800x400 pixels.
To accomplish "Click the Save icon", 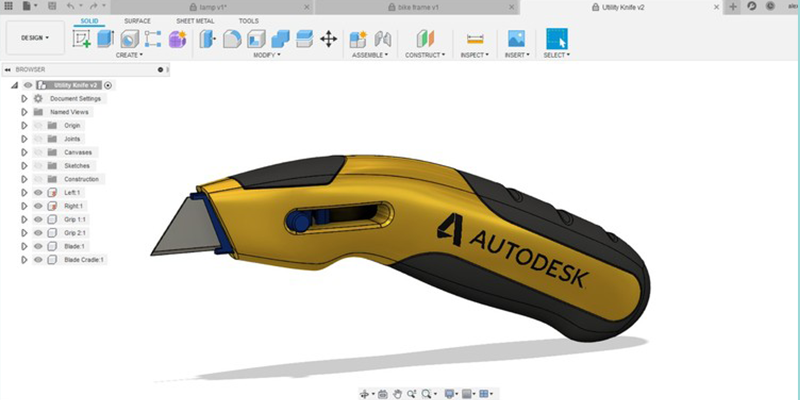I will [x=52, y=6].
